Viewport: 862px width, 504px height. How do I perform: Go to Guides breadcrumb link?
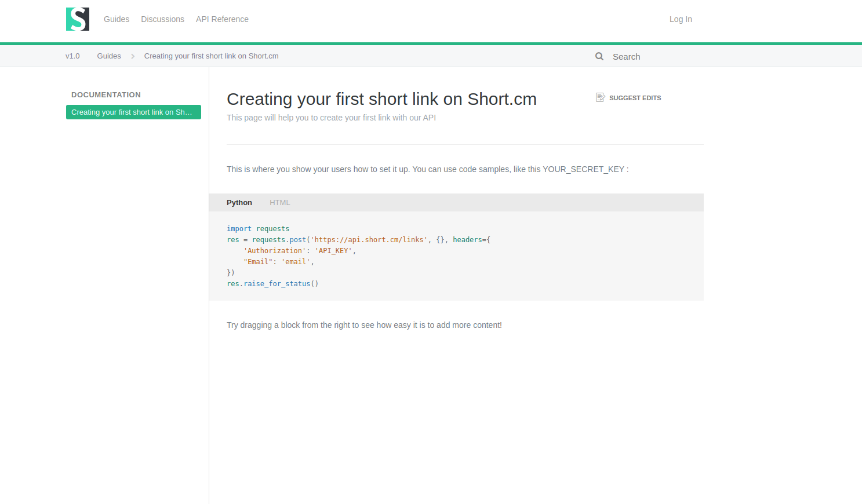tap(109, 56)
